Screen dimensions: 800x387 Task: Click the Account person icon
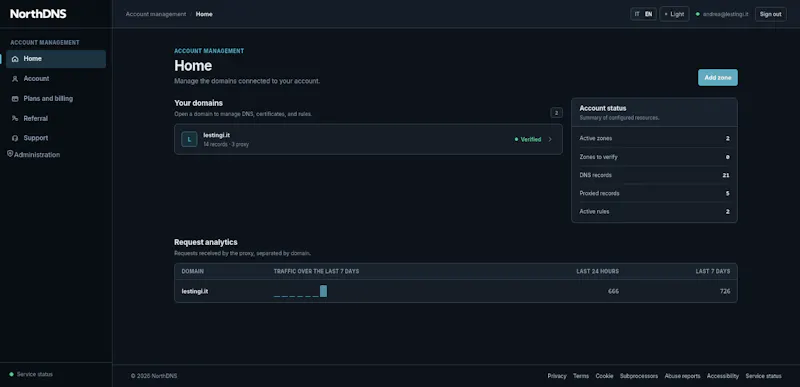pos(15,79)
